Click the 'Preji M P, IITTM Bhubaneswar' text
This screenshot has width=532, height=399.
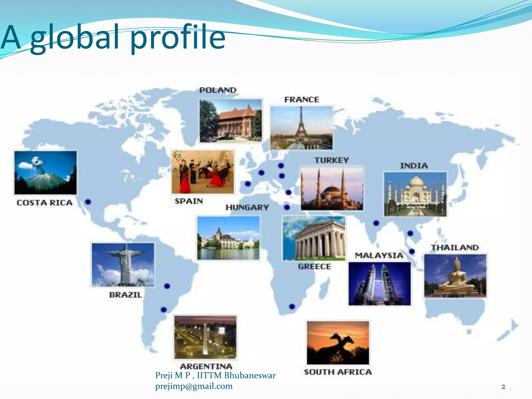(215, 375)
